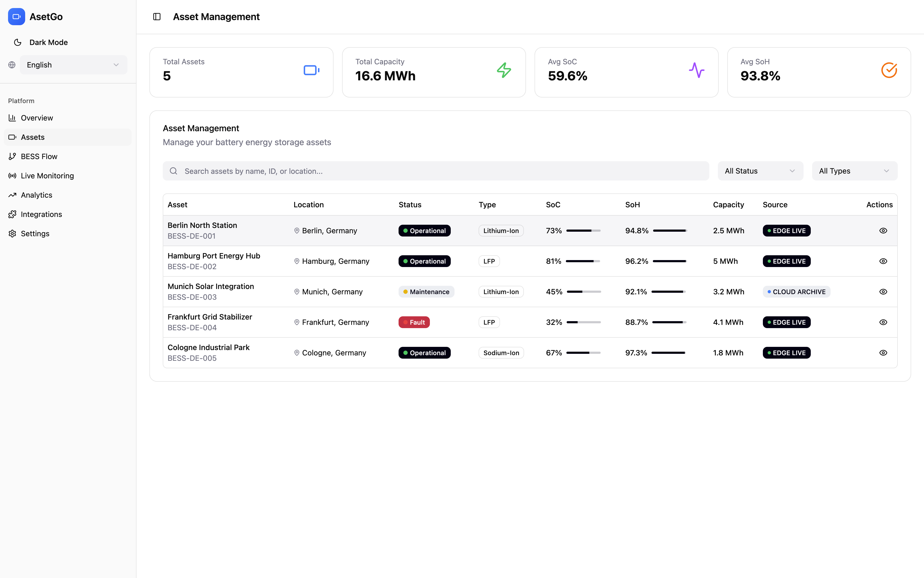
Task: Go to Live Monitoring page
Action: (47, 176)
